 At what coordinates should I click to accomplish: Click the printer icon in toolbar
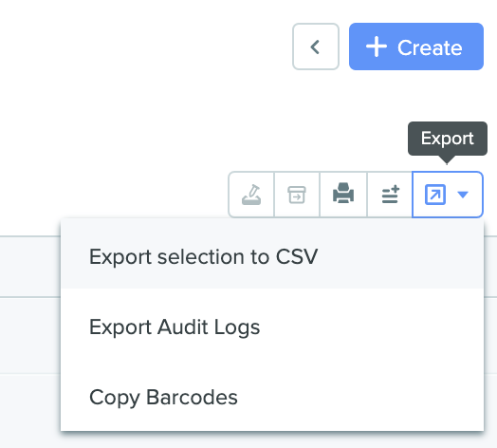pos(343,194)
